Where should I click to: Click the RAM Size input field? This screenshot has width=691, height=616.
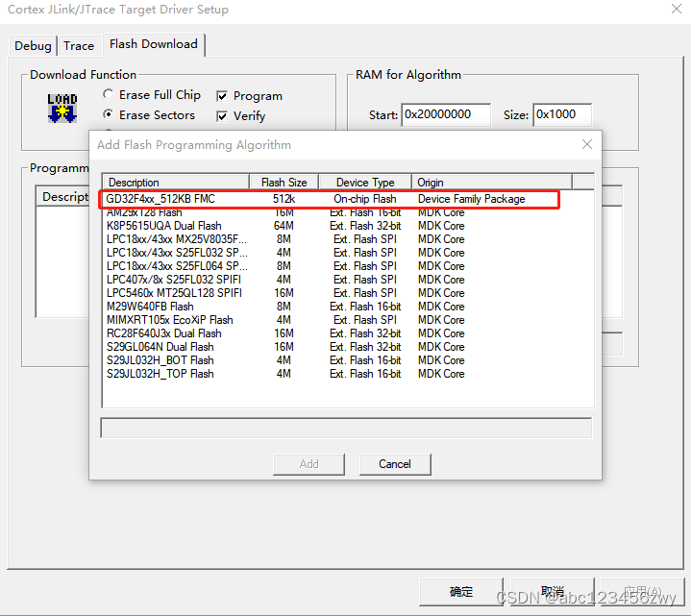[562, 114]
